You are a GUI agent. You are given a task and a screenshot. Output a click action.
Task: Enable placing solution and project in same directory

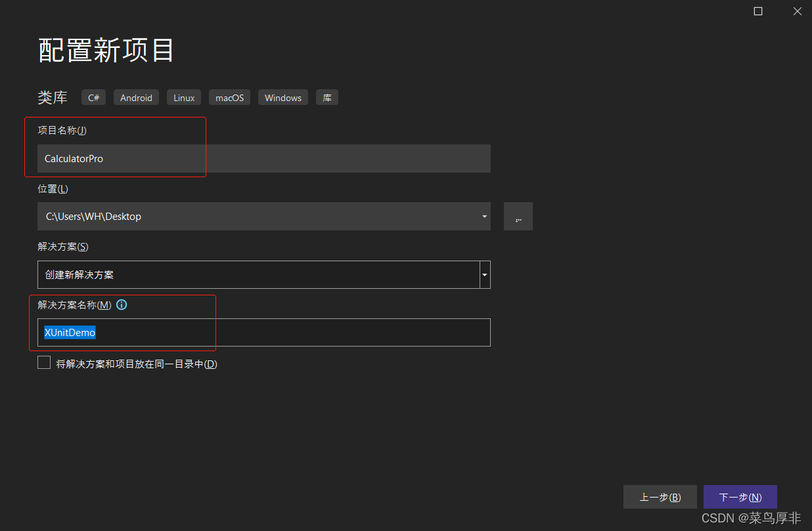(44, 362)
